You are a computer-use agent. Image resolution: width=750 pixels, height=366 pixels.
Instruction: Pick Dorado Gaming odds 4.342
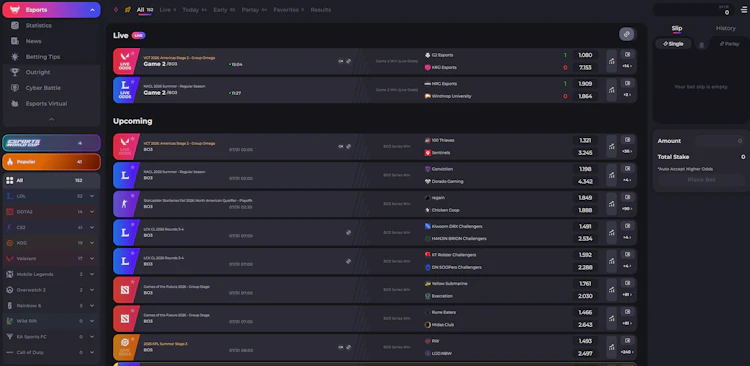click(585, 181)
